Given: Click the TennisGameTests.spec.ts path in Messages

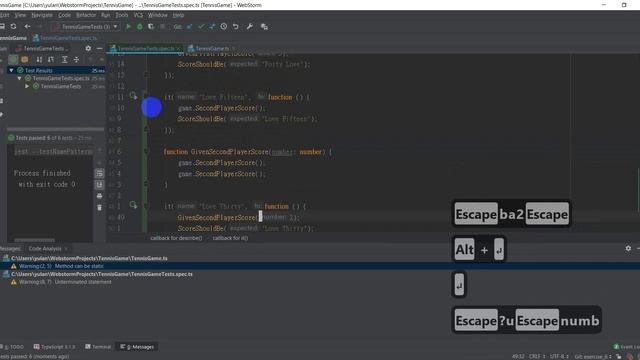Looking at the screenshot, I should (x=102, y=274).
